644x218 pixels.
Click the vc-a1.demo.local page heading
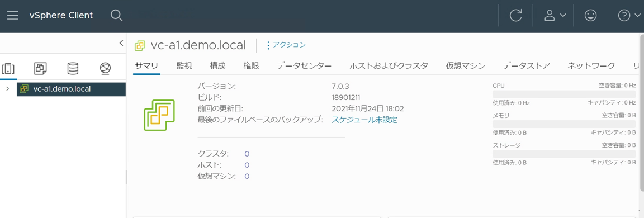198,45
